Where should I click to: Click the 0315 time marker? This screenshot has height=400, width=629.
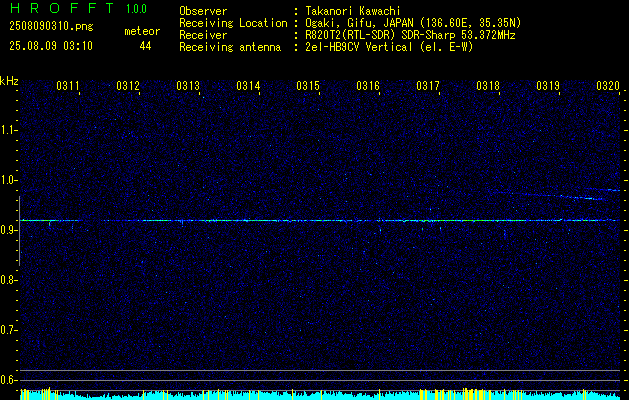coord(308,85)
